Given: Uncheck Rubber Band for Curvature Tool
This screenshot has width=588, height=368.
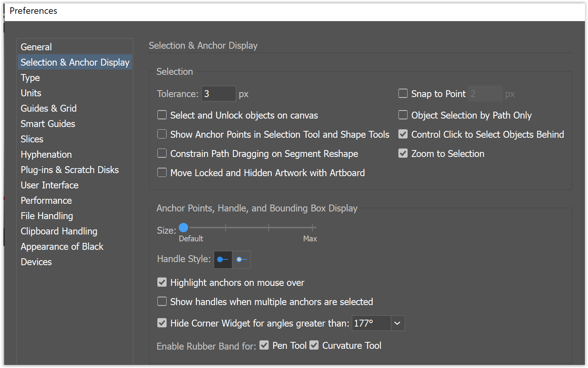Looking at the screenshot, I should click(x=314, y=345).
